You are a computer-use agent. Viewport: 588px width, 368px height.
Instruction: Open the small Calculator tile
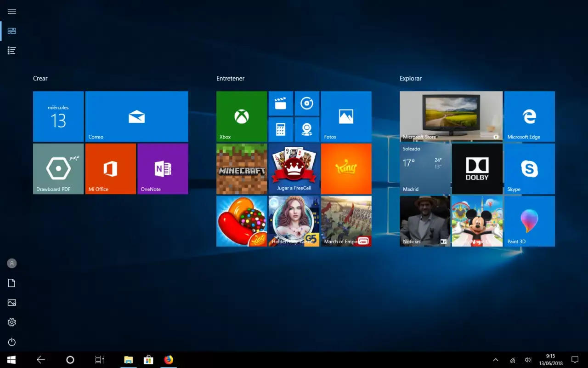(x=281, y=130)
